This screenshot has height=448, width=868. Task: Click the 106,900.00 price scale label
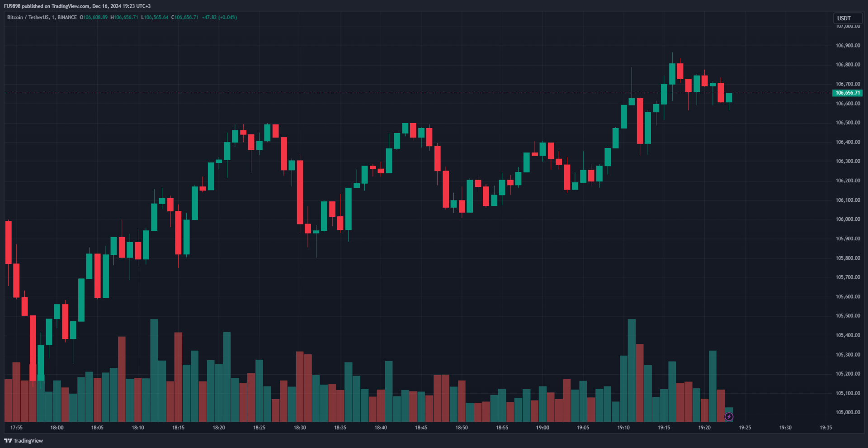click(x=848, y=45)
